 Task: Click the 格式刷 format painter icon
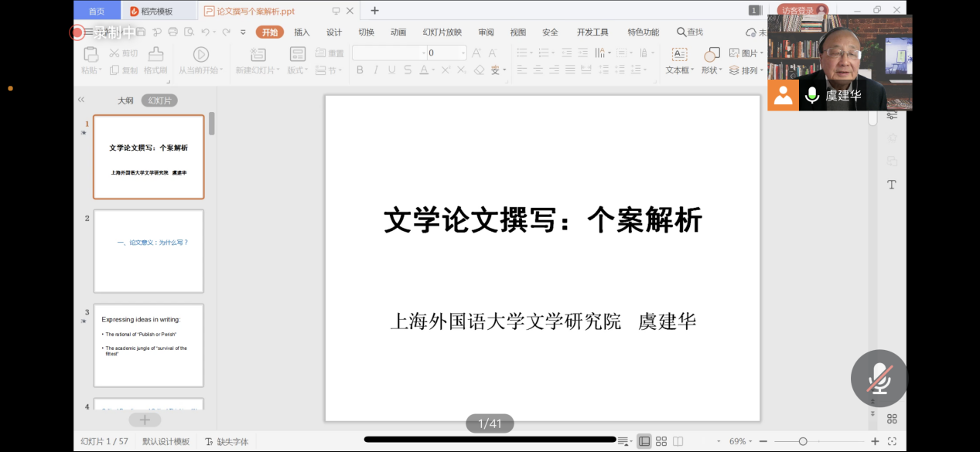(x=155, y=54)
